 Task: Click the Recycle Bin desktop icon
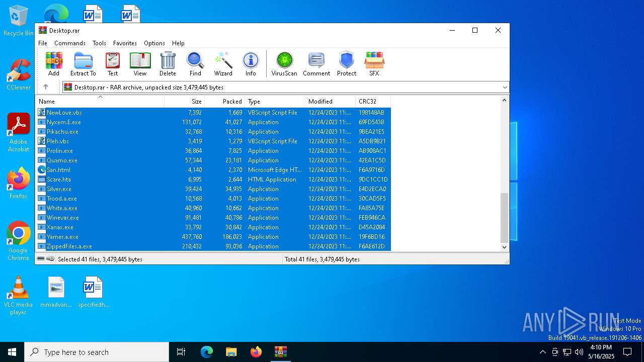(19, 21)
